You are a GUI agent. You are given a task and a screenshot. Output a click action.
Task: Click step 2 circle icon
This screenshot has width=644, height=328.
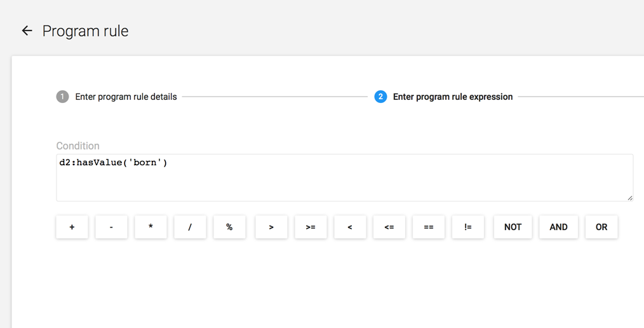tap(380, 97)
